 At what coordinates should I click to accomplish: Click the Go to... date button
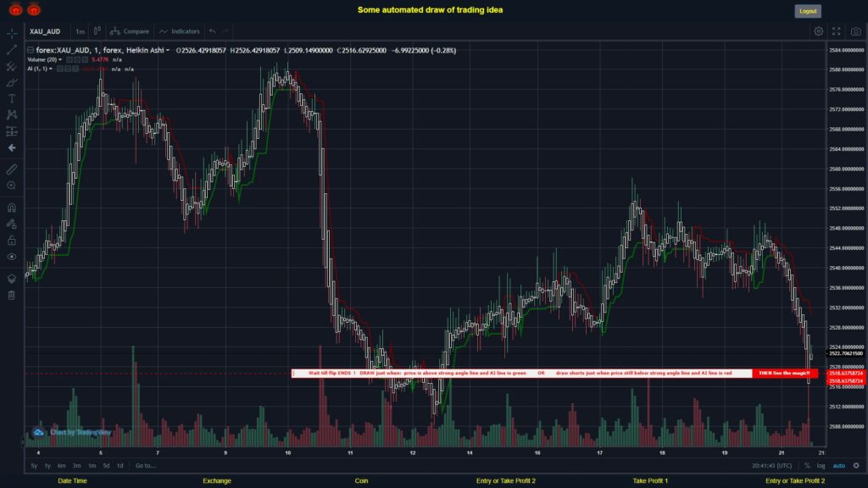(146, 466)
